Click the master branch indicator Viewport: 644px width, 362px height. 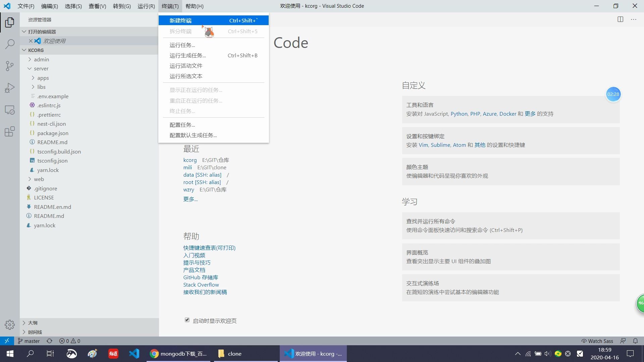click(x=29, y=341)
